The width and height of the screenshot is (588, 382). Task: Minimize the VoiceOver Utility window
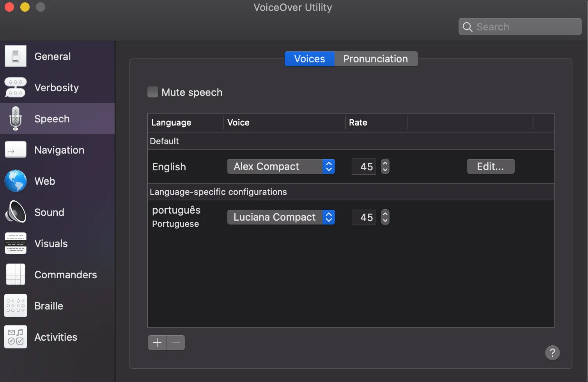[x=25, y=7]
